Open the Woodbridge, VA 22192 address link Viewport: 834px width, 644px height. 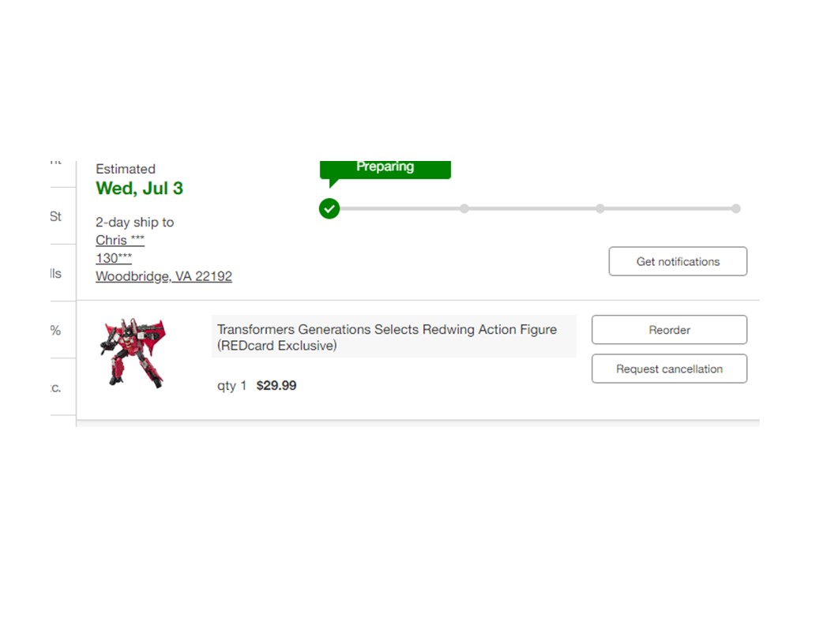(x=163, y=276)
